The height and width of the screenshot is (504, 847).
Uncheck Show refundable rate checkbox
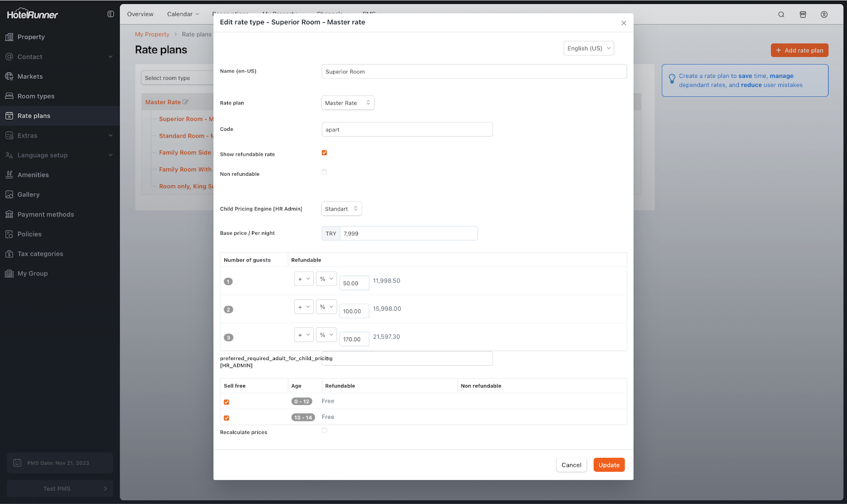(324, 153)
